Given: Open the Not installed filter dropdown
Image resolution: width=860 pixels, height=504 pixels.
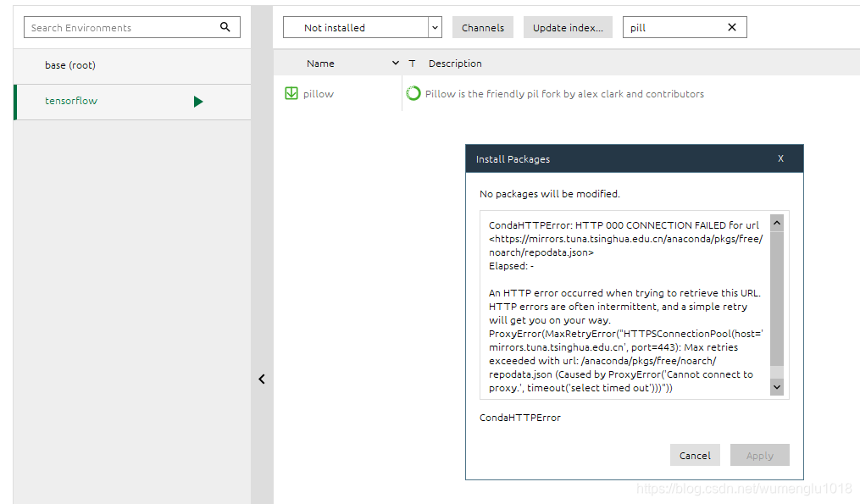Looking at the screenshot, I should point(434,26).
